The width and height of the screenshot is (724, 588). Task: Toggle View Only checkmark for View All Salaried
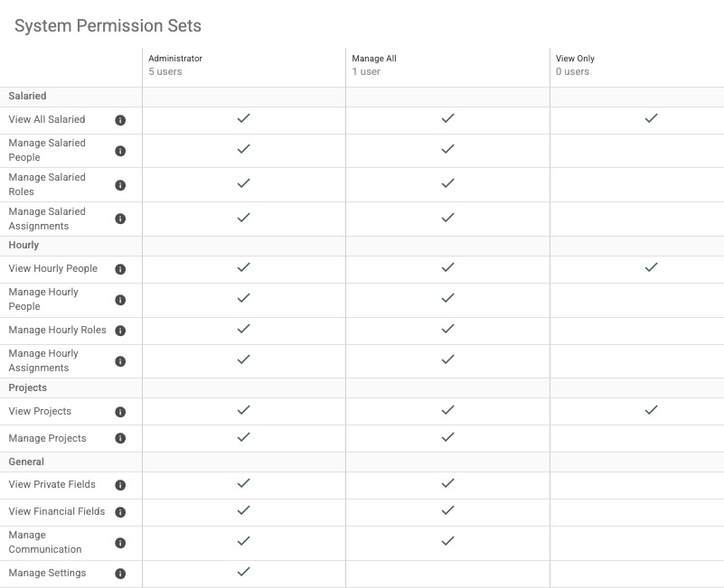pos(651,118)
